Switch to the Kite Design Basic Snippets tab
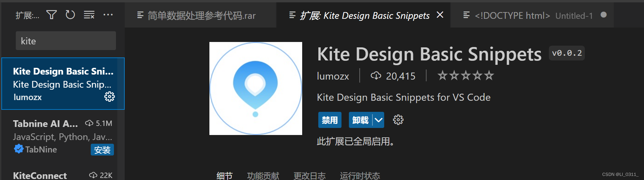This screenshot has height=180, width=644. (x=363, y=15)
